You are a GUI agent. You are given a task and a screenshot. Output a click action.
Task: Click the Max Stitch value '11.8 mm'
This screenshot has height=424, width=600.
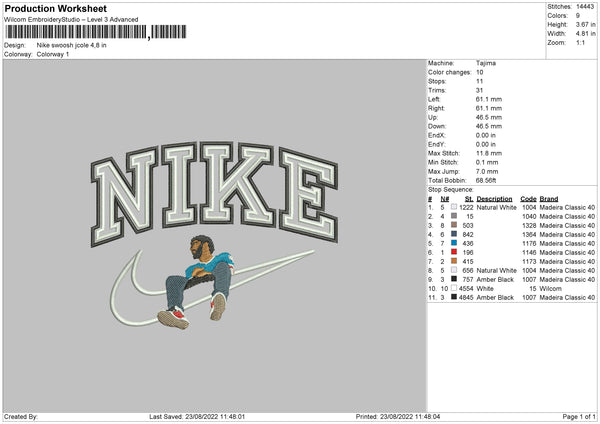[489, 153]
